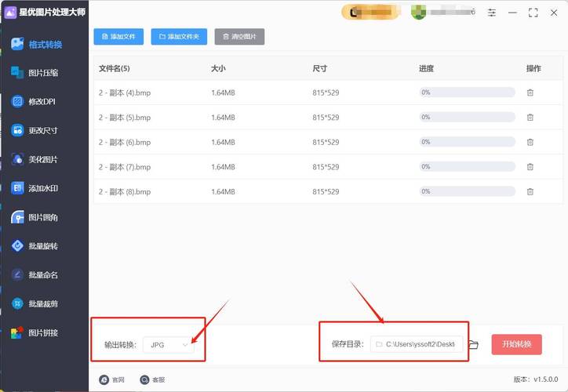Start conversion with 开始转换 button
The image size is (568, 392).
516,345
